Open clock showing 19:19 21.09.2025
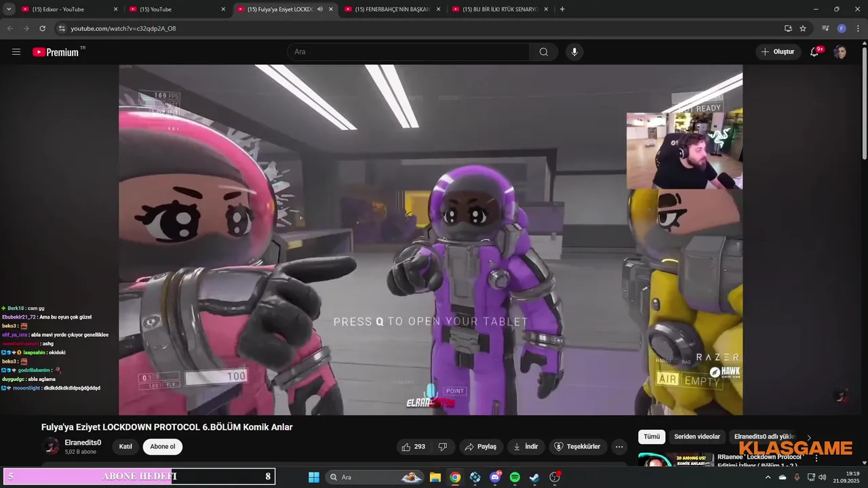 tap(846, 477)
